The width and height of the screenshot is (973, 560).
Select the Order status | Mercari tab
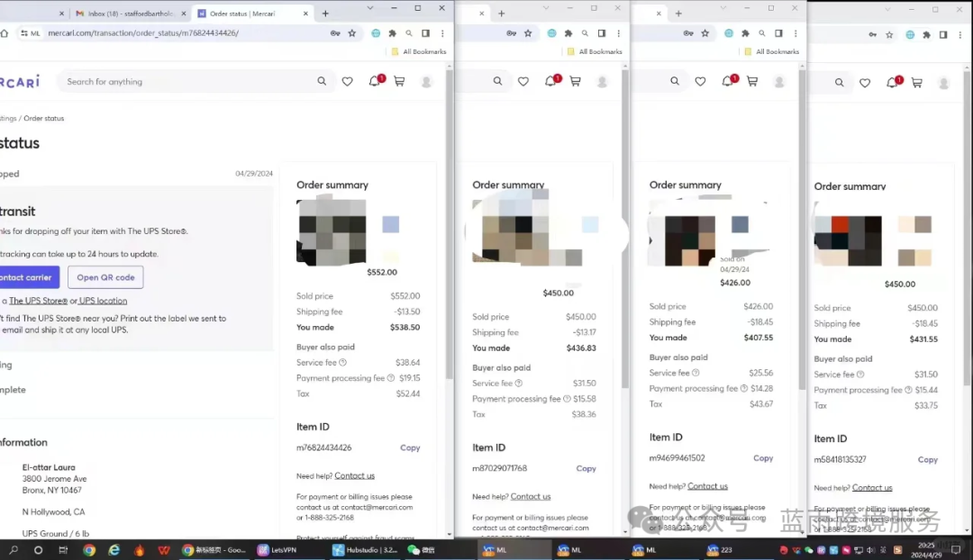pyautogui.click(x=252, y=13)
